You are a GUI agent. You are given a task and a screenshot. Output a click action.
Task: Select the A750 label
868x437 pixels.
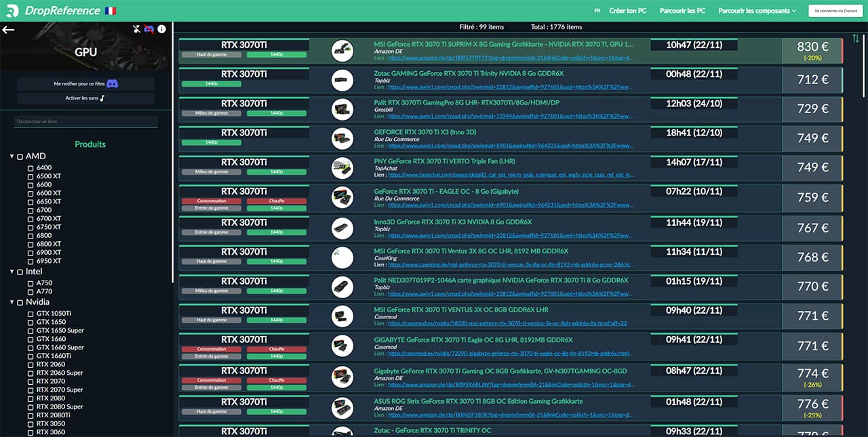pos(44,283)
